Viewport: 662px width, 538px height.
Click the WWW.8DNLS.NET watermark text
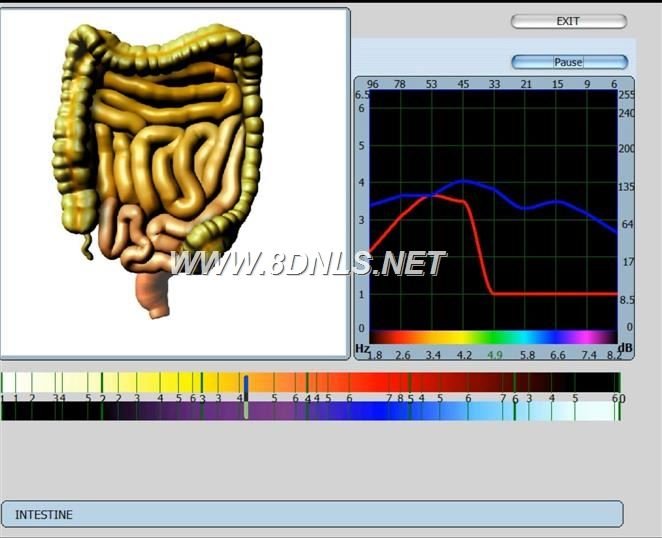tap(308, 263)
